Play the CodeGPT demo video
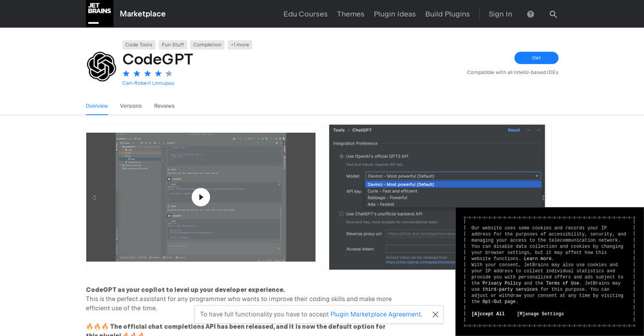Viewport: 644px width, 336px height. 200,197
